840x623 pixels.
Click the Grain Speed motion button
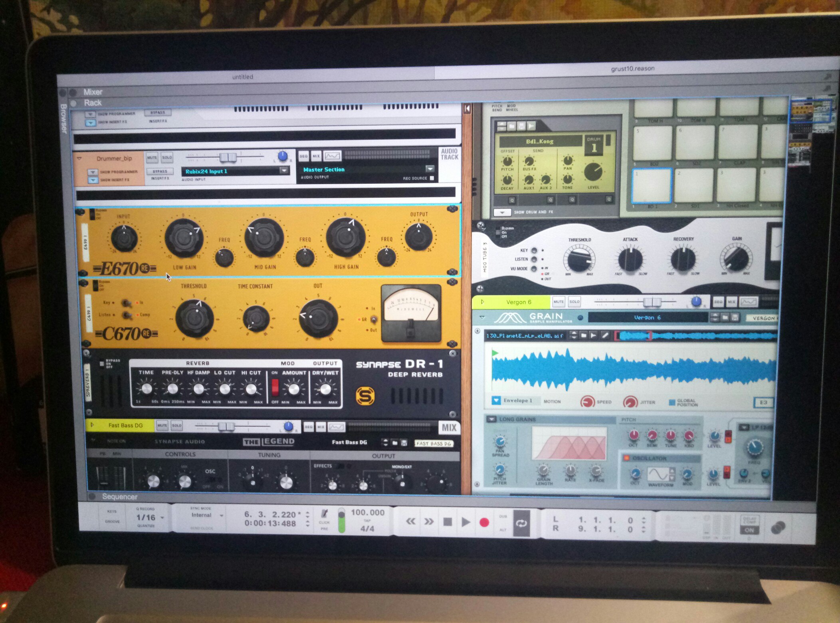coord(587,401)
